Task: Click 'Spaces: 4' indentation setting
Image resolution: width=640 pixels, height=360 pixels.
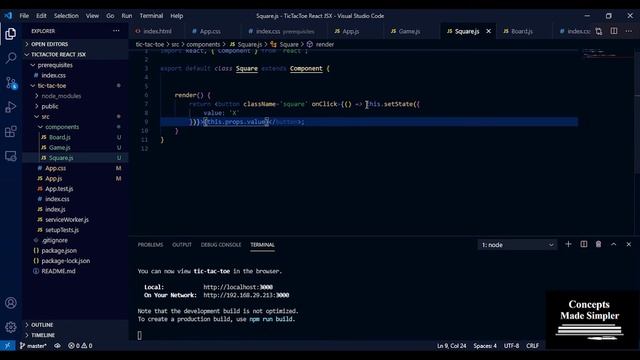Action: [x=485, y=346]
